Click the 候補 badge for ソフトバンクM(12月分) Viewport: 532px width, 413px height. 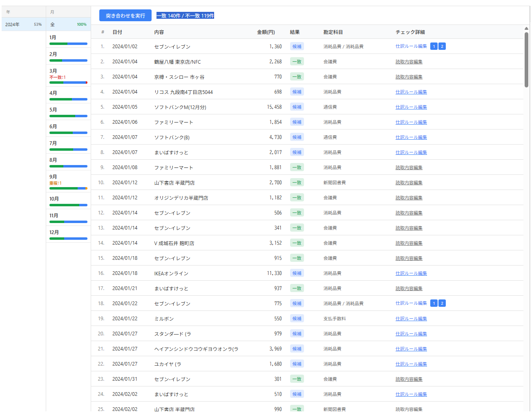click(x=297, y=107)
